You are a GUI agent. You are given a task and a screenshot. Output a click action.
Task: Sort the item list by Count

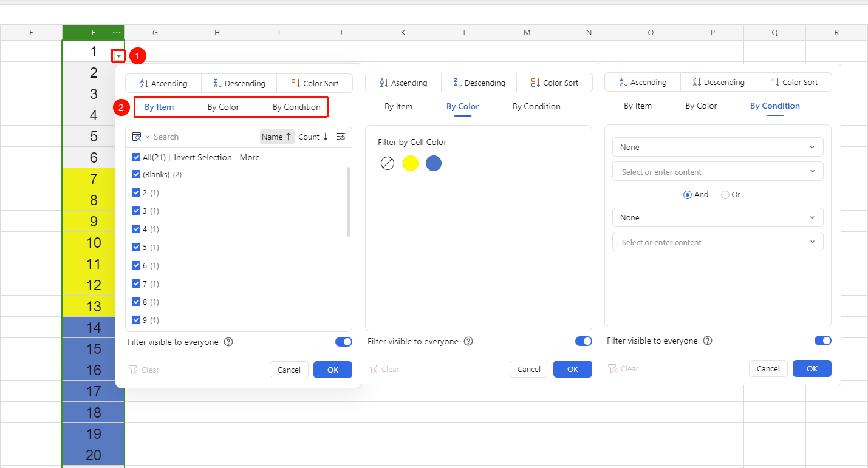pos(313,137)
